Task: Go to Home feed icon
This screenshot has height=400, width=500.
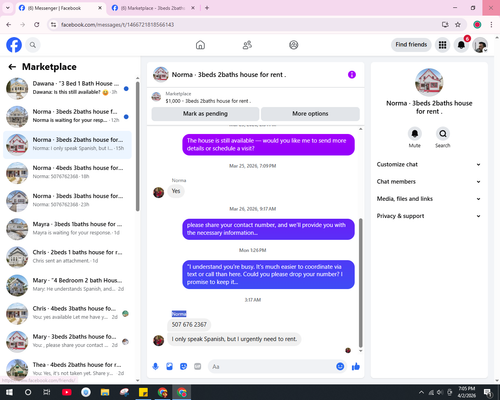Action: (200, 45)
